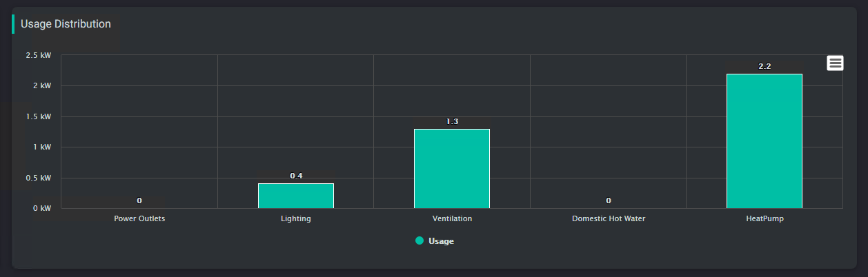Click the HeatPump usage bar

tap(764, 141)
